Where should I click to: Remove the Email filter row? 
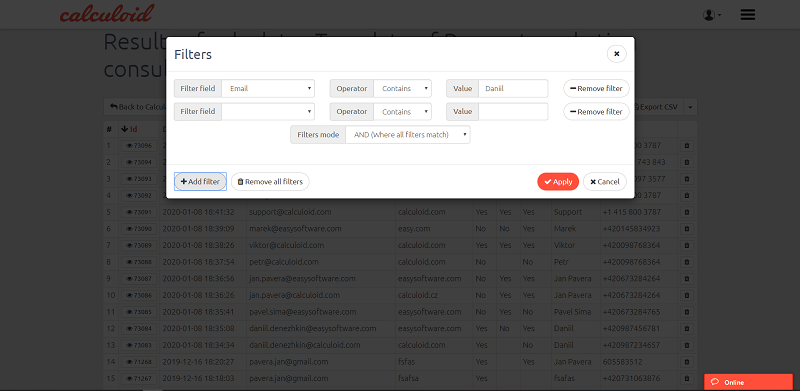pos(596,88)
